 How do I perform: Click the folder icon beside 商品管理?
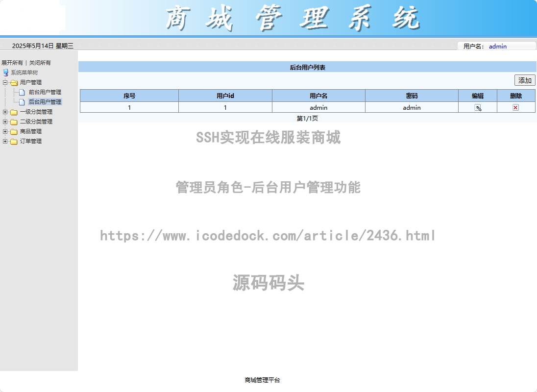point(14,131)
